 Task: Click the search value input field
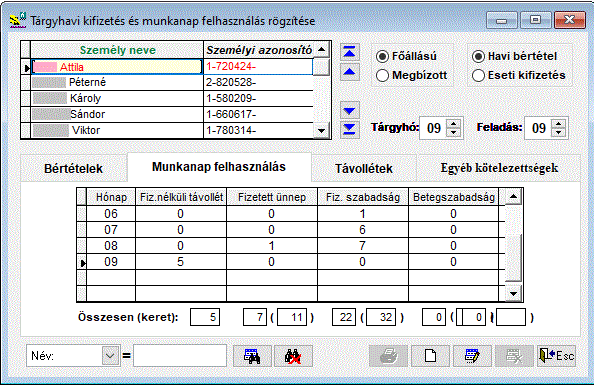tap(180, 356)
